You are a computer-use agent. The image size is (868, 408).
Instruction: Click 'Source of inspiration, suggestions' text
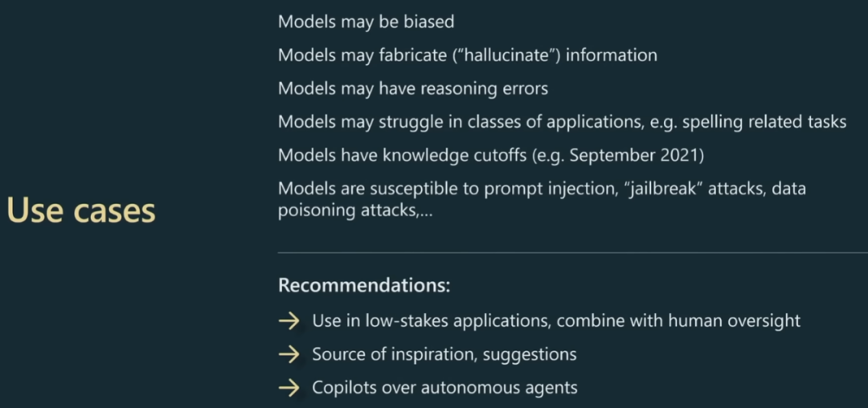point(444,354)
